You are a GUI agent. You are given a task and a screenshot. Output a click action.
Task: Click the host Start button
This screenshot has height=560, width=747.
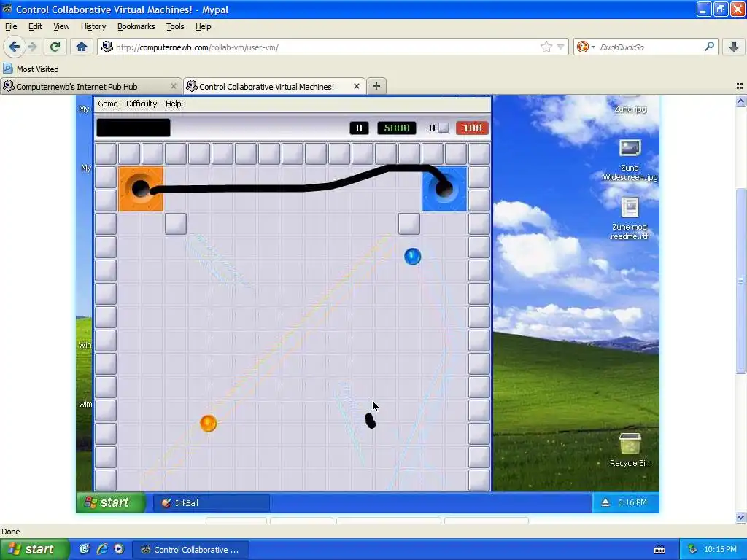[34, 549]
